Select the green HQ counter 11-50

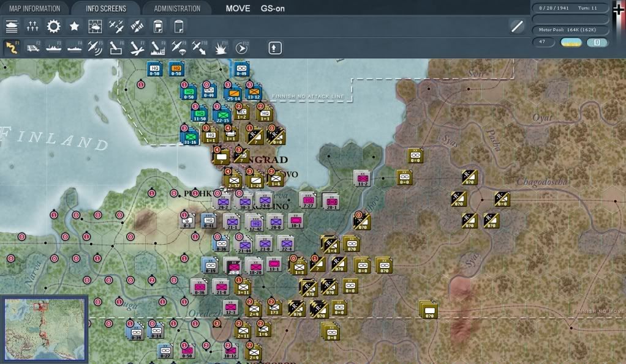[200, 114]
